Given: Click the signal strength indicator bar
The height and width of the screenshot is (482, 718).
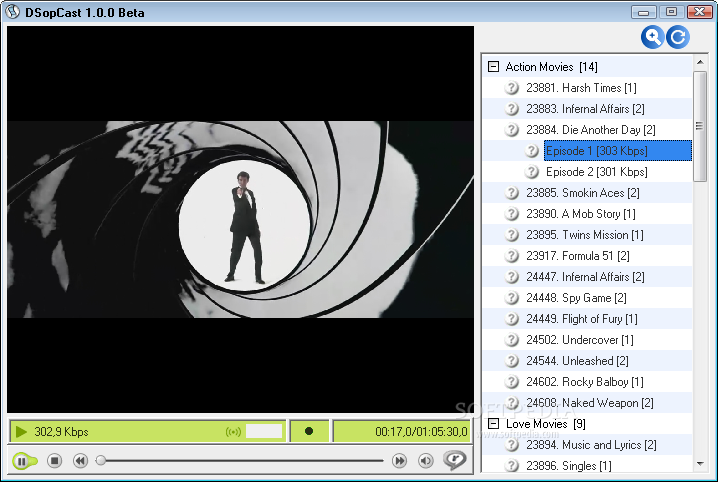Looking at the screenshot, I should click(x=264, y=431).
